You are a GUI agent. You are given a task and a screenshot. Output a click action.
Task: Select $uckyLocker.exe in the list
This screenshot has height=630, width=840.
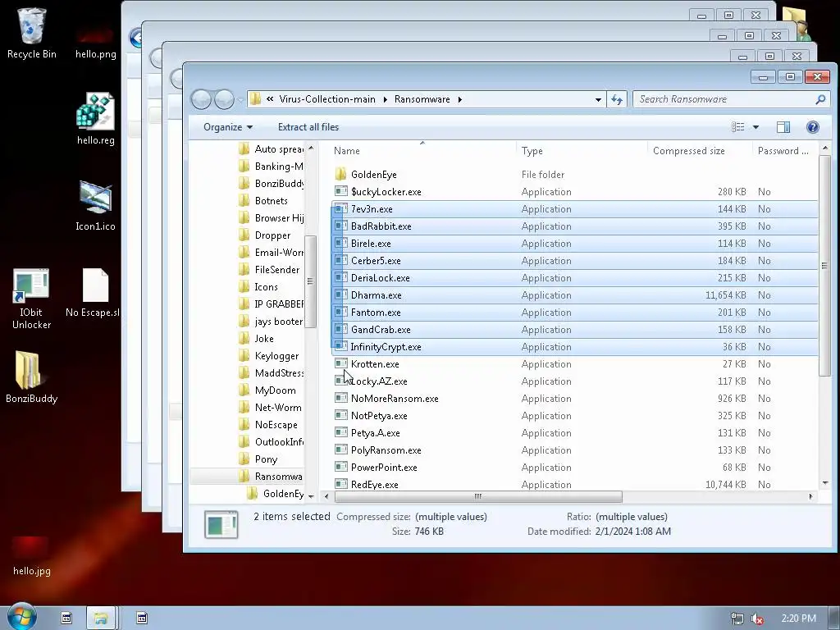pyautogui.click(x=574, y=192)
